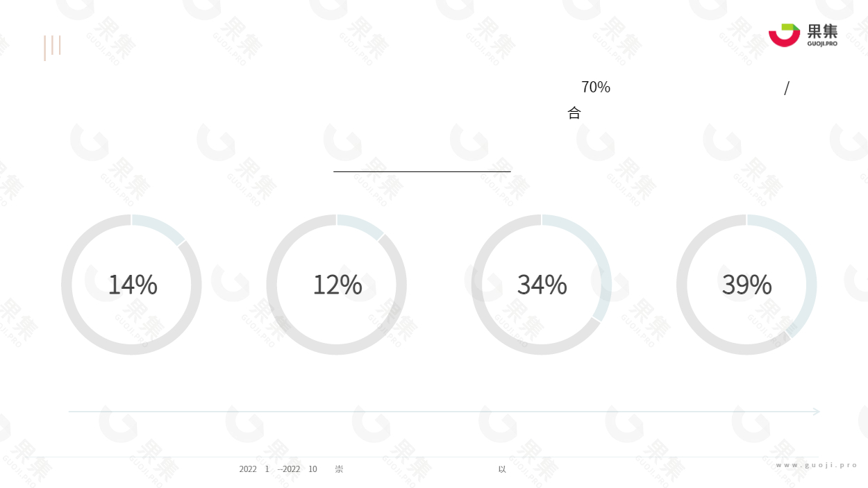Click the 70% text in the heading
This screenshot has width=868, height=488.
pyautogui.click(x=596, y=87)
